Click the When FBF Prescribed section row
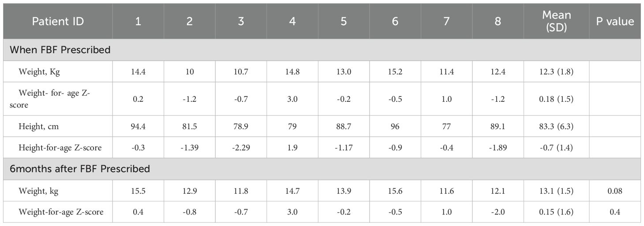 [x=60, y=50]
